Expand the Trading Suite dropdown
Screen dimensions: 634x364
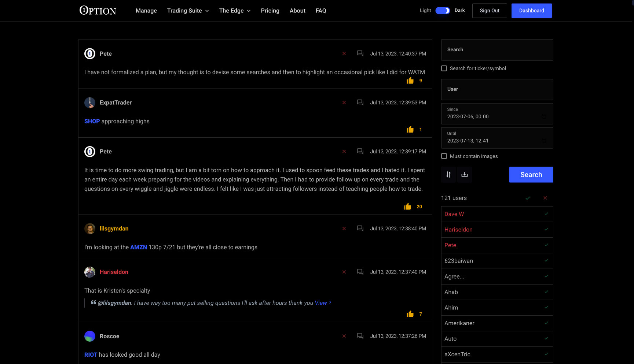(x=188, y=11)
